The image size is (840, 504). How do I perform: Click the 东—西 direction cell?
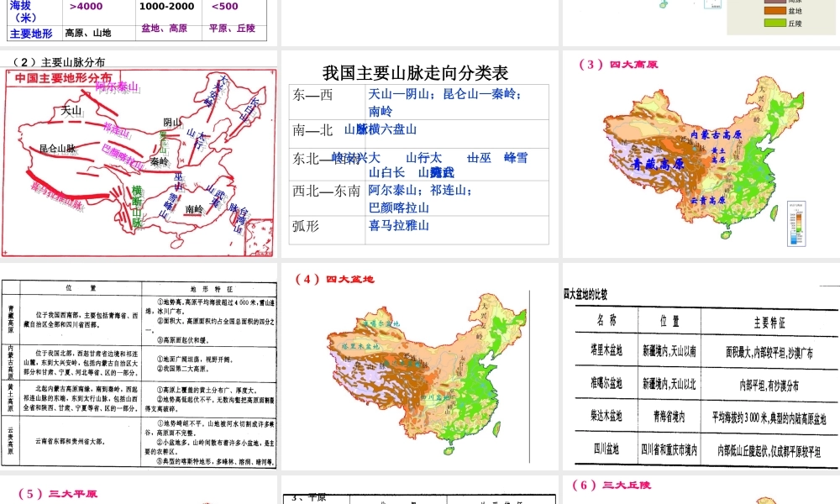click(x=312, y=95)
